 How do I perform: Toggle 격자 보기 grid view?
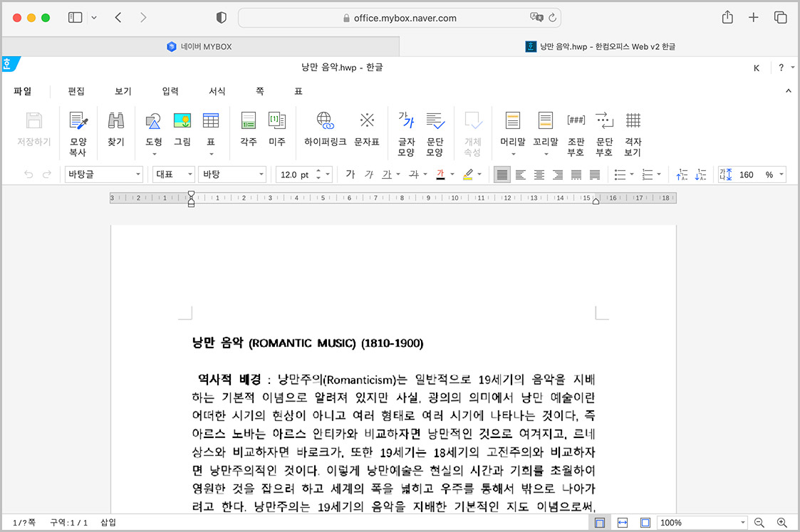(633, 128)
